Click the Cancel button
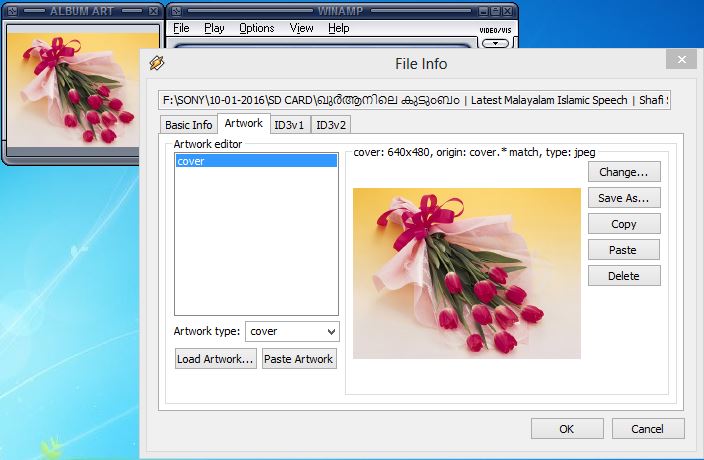Screen dimensions: 704x460 648,429
